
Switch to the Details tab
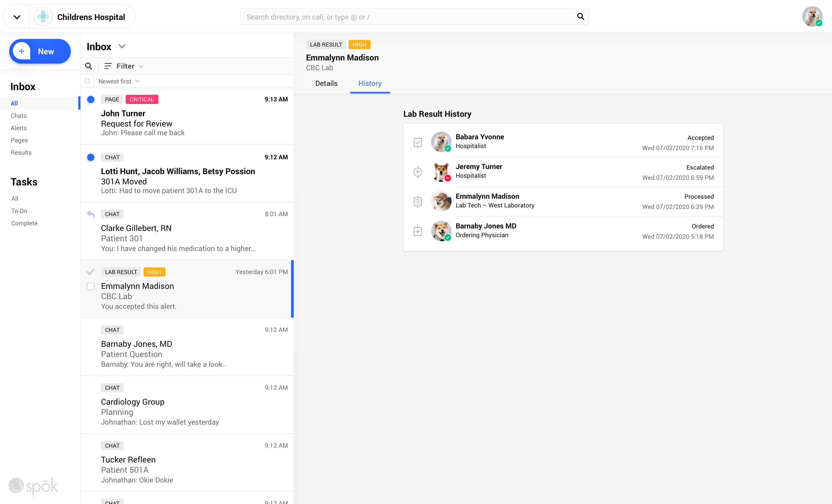click(326, 83)
